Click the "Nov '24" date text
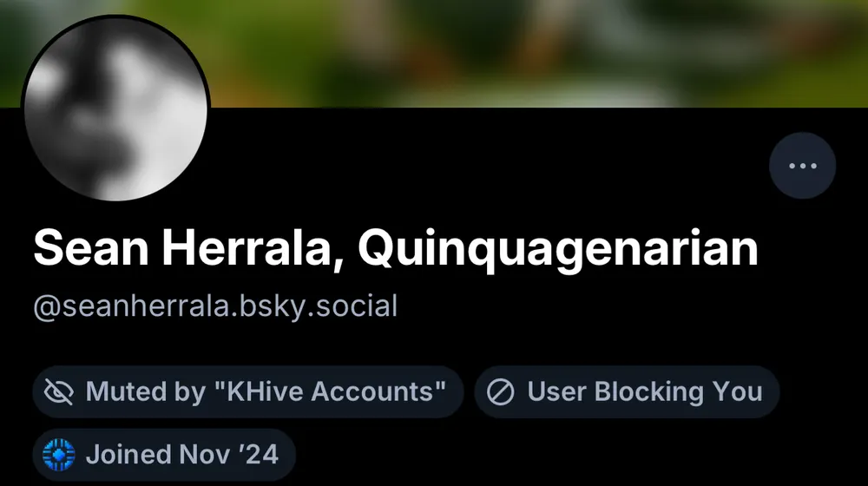 [228, 455]
